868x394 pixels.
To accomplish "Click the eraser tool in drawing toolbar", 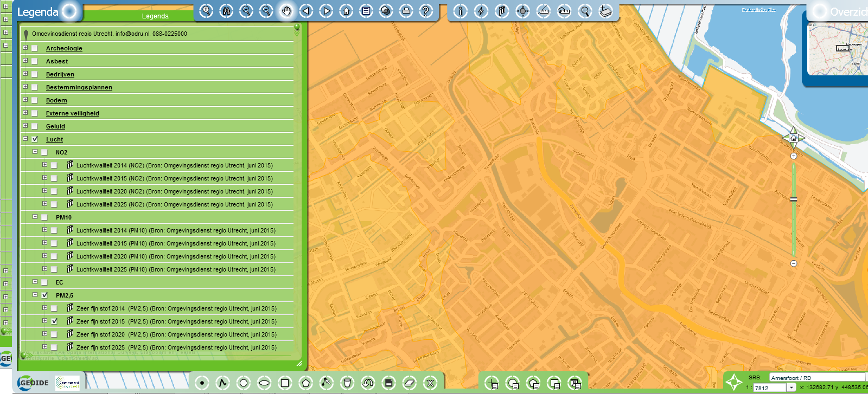I will pos(410,383).
